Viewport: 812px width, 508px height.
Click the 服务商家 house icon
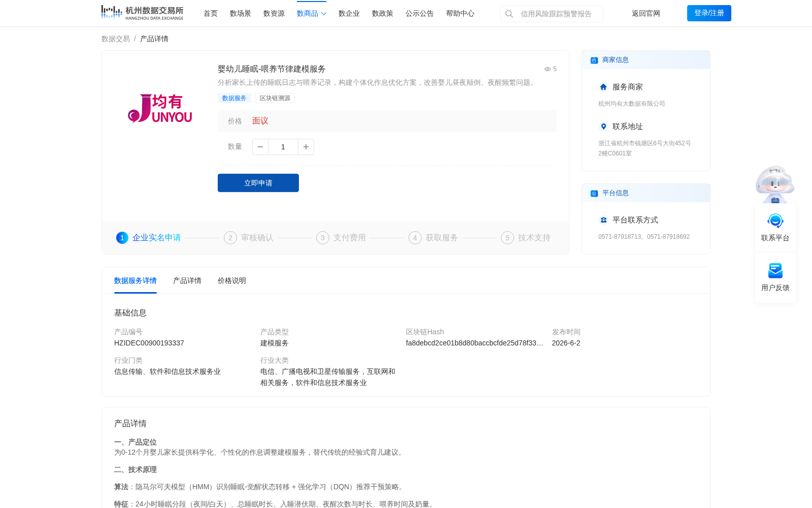click(x=603, y=87)
